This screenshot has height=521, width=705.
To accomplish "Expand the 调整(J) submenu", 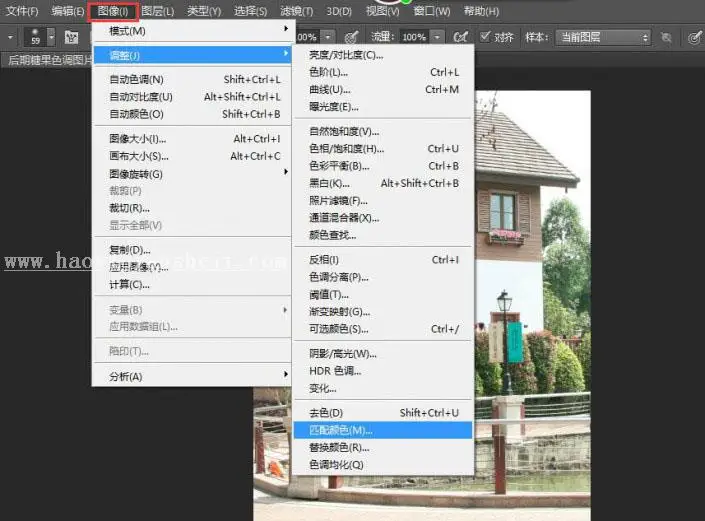I will pyautogui.click(x=192, y=55).
